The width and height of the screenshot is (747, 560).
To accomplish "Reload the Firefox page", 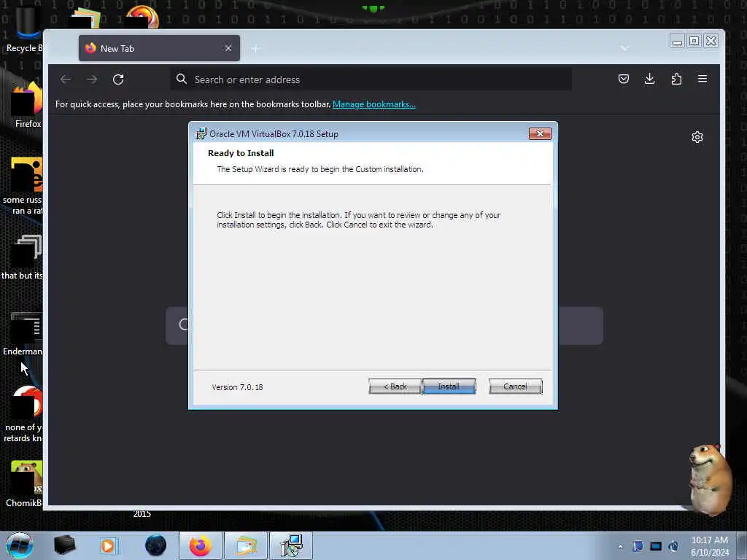I will pyautogui.click(x=118, y=79).
